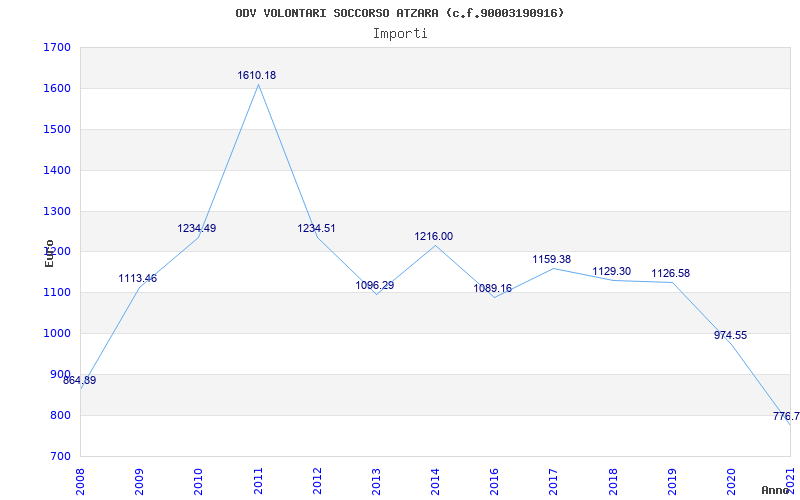This screenshot has width=800, height=500.
Task: Click the 1610.18 peak data label
Action: [x=257, y=75]
